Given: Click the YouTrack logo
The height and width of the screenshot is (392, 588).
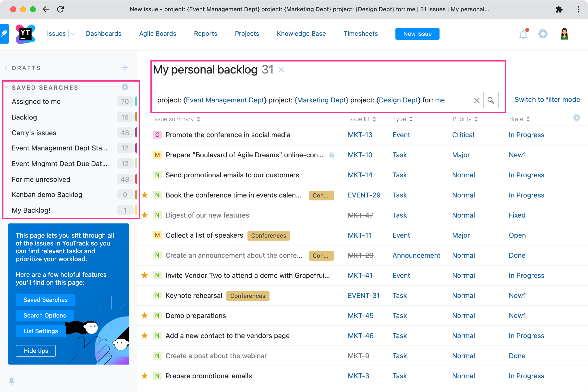Looking at the screenshot, I should point(25,34).
